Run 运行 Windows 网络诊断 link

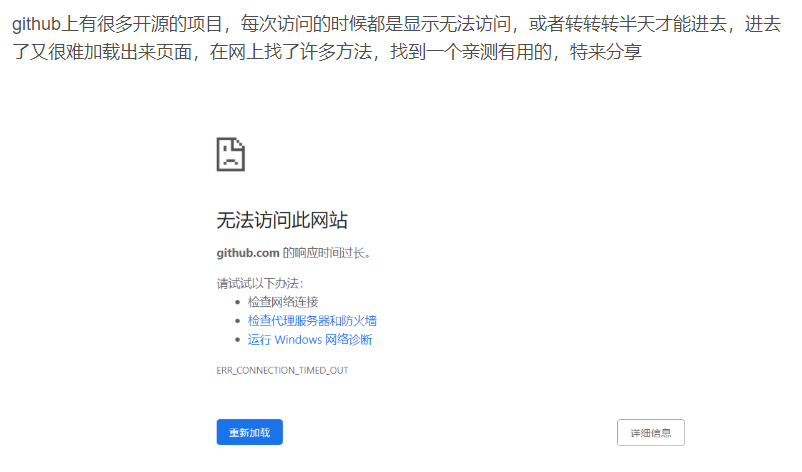pos(310,340)
